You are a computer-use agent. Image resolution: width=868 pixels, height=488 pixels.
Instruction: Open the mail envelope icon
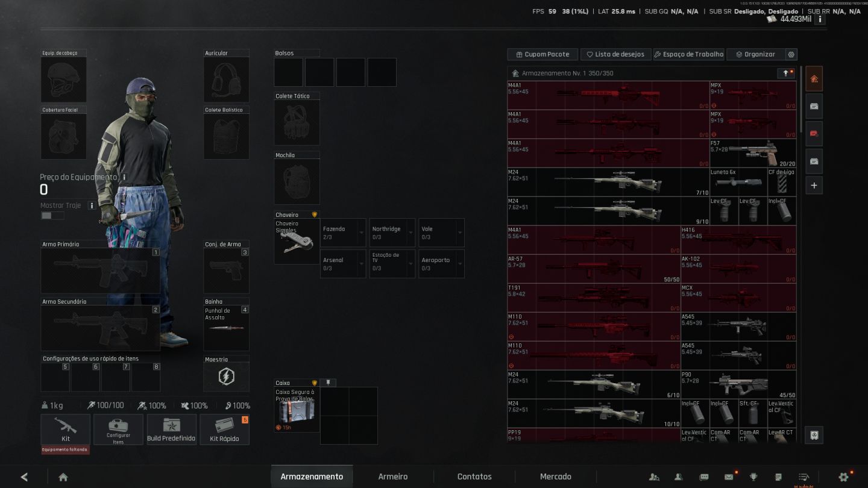pyautogui.click(x=729, y=477)
